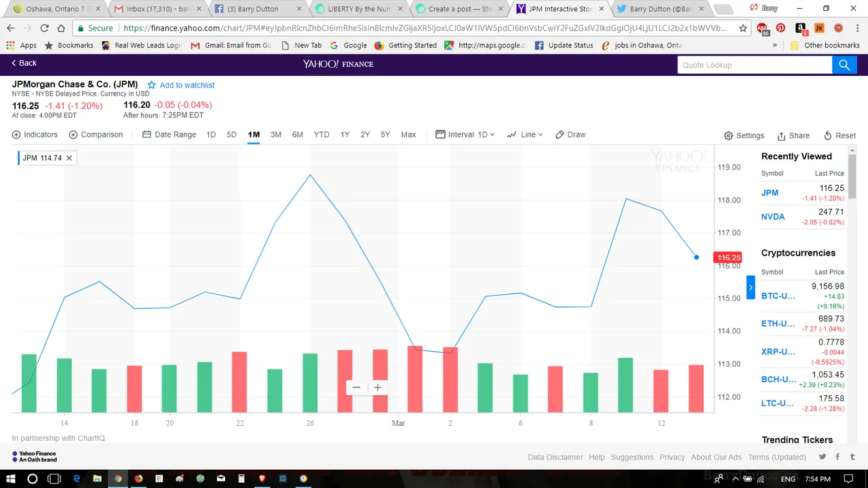Click the Adblock Plus extension icon
868x488 pixels.
[763, 28]
